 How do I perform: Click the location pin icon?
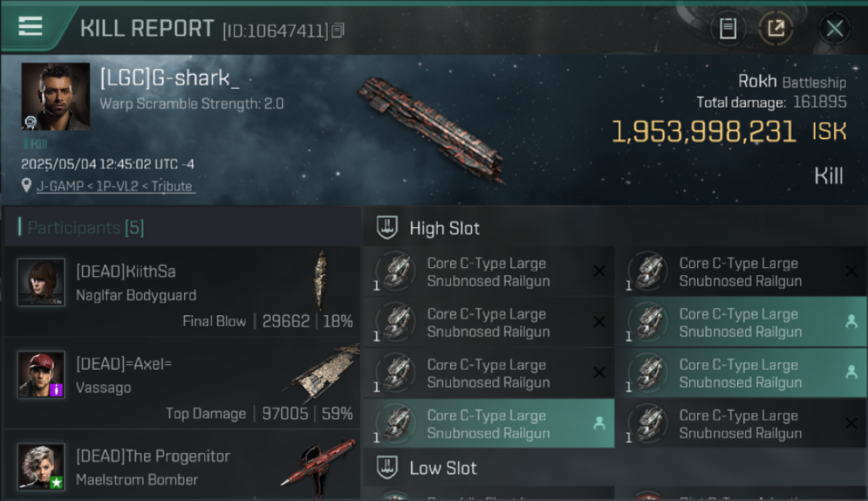(27, 186)
